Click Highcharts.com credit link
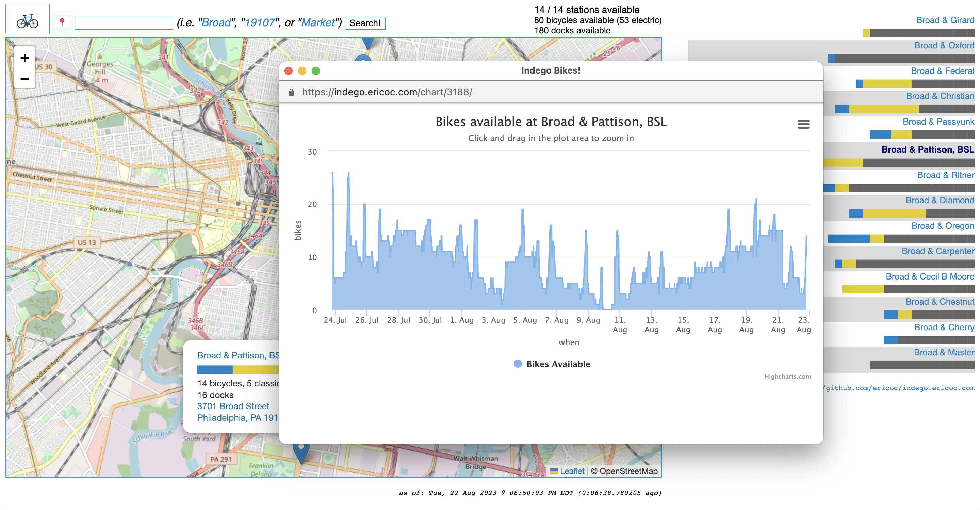This screenshot has height=510, width=980. (787, 377)
